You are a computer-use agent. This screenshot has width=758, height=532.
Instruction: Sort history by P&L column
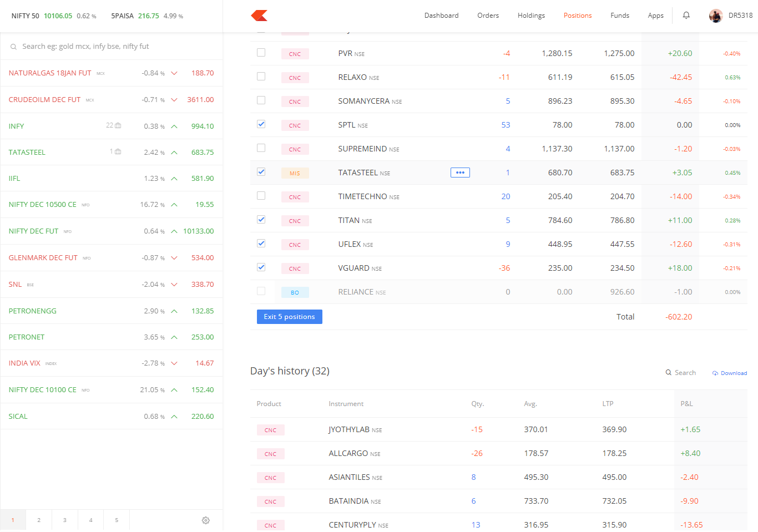coord(687,404)
